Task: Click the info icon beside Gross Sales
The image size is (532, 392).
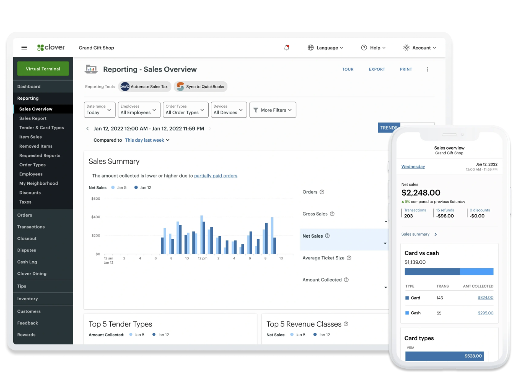Action: (x=332, y=214)
